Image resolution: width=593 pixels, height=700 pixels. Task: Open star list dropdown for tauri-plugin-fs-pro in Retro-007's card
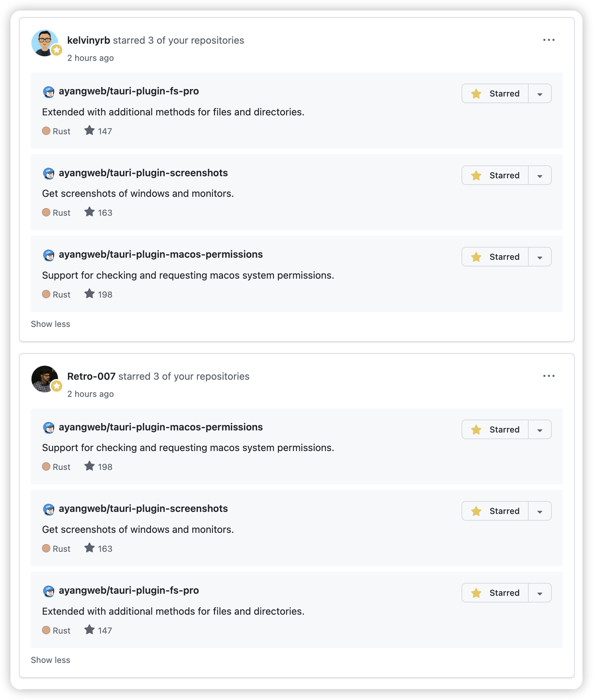tap(540, 593)
